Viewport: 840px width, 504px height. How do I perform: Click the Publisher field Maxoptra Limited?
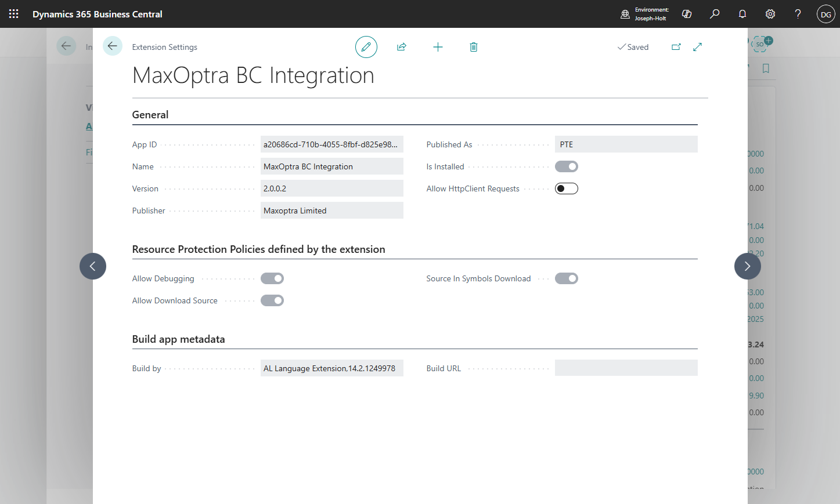pyautogui.click(x=332, y=211)
